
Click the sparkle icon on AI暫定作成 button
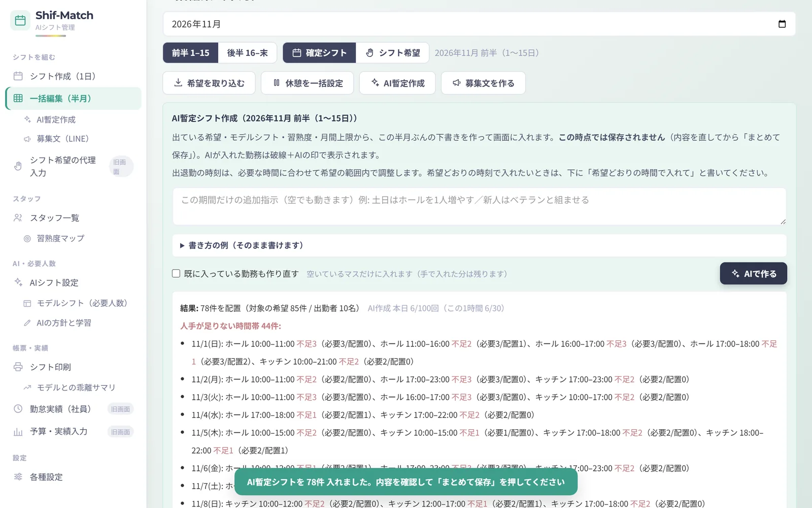pyautogui.click(x=375, y=83)
